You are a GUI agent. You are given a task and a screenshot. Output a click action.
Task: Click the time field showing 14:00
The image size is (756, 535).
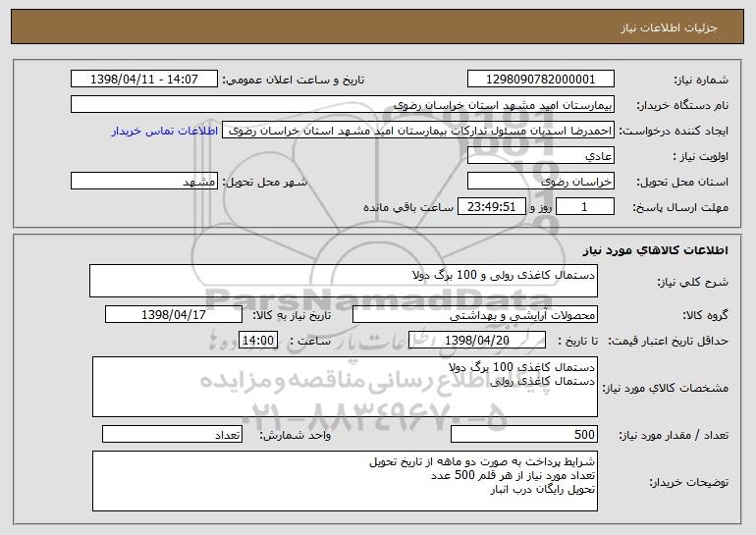[258, 341]
